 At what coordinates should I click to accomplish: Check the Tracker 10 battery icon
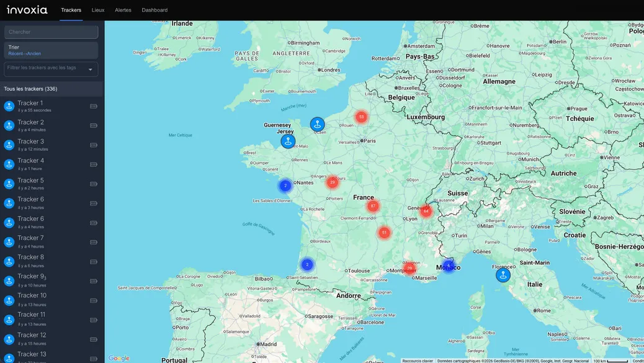click(94, 300)
